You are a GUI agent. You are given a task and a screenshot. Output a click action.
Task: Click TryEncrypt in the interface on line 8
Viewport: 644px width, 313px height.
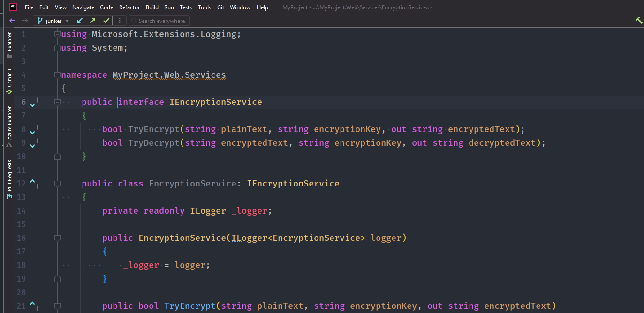[x=154, y=129]
